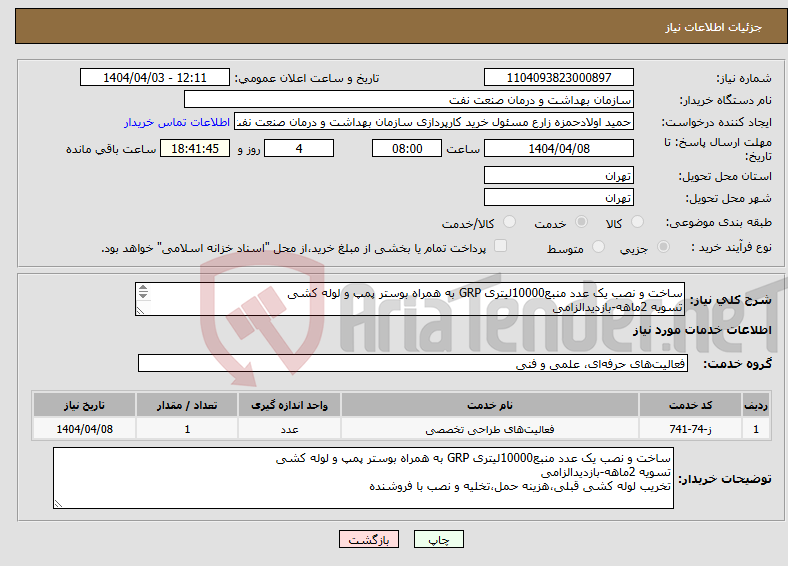Click the شماره نیاز label
Screen dimensions: 788x566
tap(744, 78)
